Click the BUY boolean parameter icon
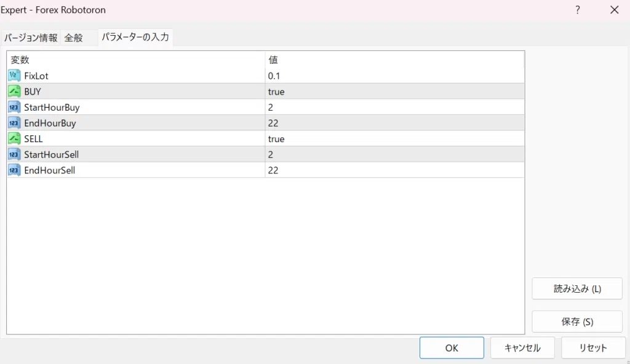This screenshot has width=630, height=364. (x=14, y=91)
